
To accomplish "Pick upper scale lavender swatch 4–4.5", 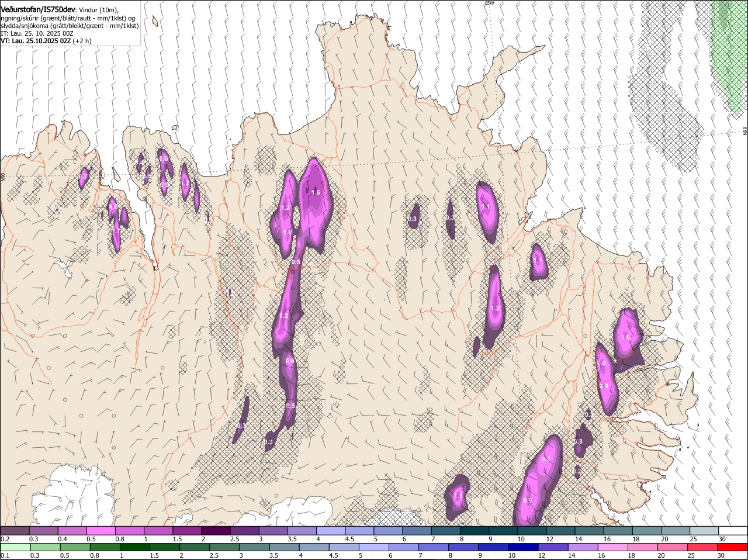I will (x=330, y=530).
